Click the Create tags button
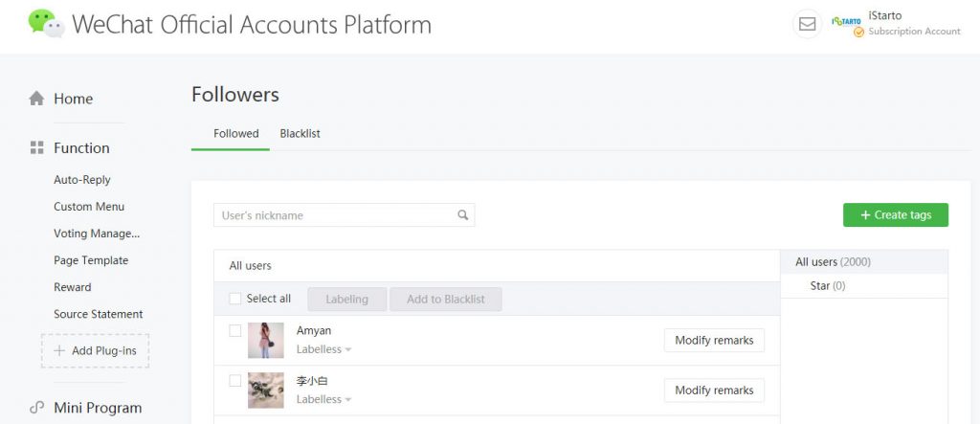Screen dimensions: 980x424 [x=895, y=214]
